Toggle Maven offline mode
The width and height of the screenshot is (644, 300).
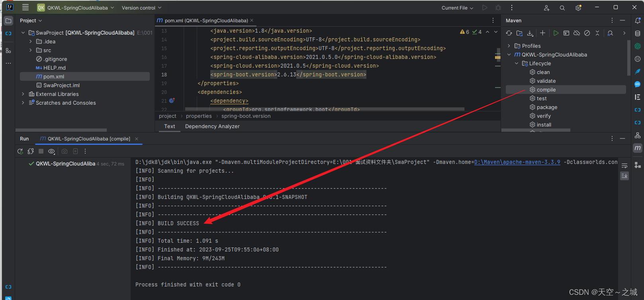pos(577,33)
